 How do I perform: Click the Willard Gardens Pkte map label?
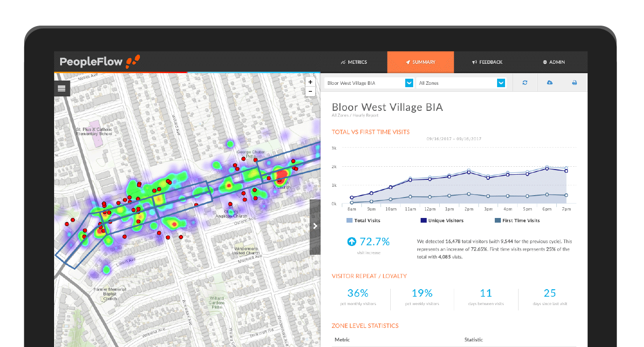click(217, 303)
